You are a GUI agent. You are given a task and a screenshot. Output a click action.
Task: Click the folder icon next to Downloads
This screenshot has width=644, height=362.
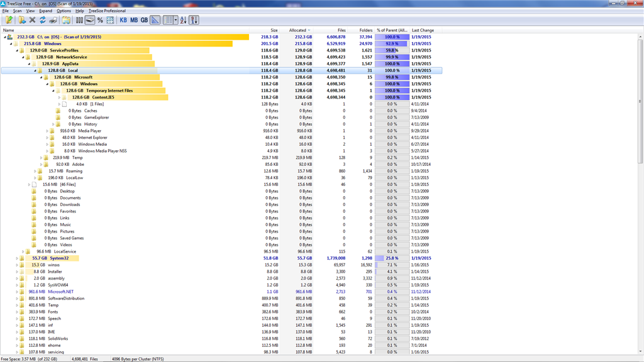(34, 204)
